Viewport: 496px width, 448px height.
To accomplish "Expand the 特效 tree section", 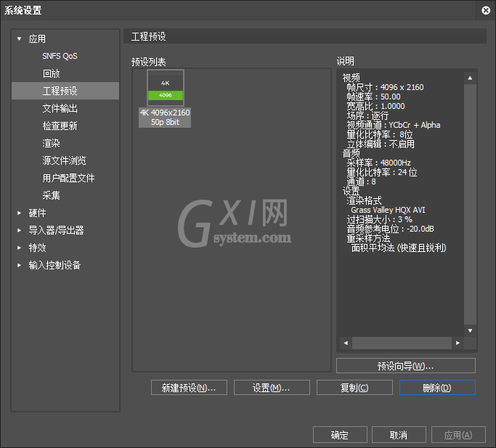I will coord(20,248).
